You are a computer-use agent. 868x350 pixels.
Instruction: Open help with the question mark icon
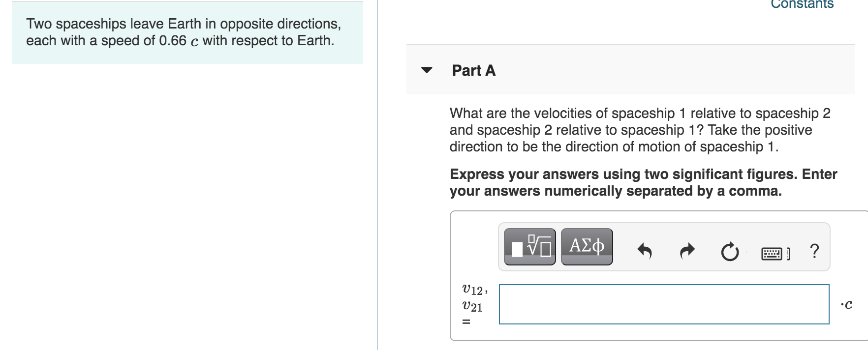814,251
